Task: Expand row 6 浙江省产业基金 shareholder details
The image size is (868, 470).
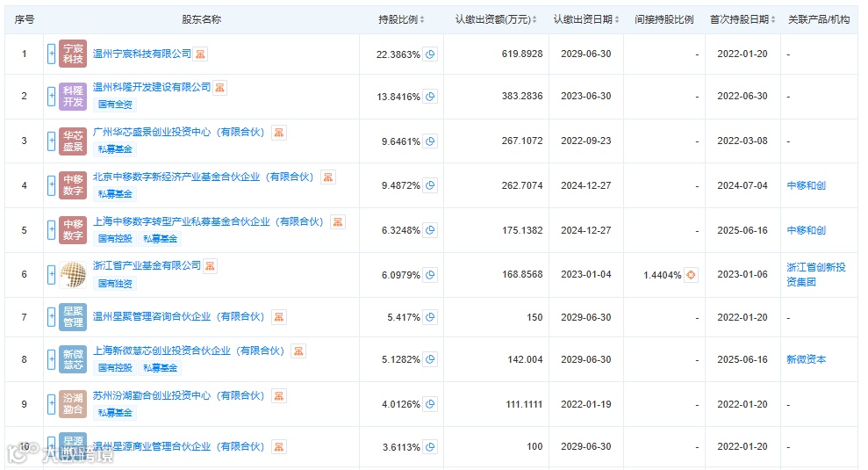Action: 51,274
